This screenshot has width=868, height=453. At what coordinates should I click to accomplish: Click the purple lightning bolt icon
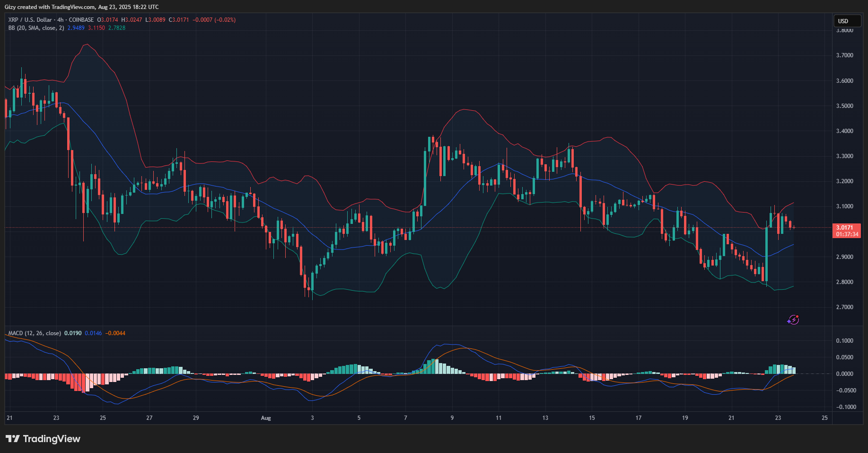coord(793,320)
